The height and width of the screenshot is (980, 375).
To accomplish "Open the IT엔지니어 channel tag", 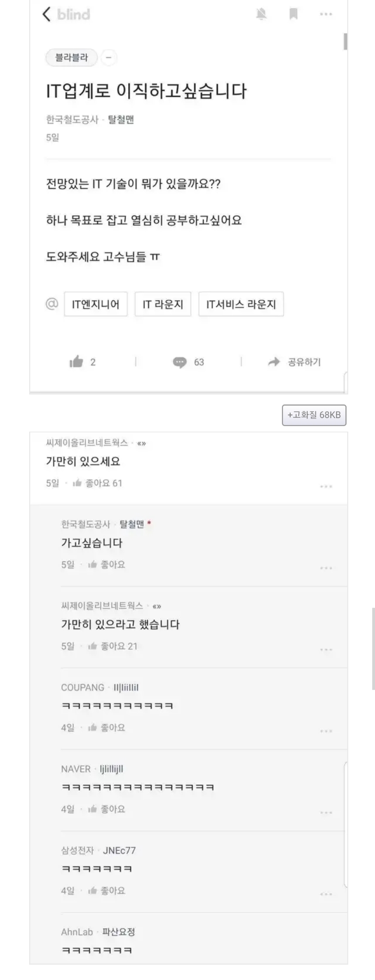I will [96, 305].
